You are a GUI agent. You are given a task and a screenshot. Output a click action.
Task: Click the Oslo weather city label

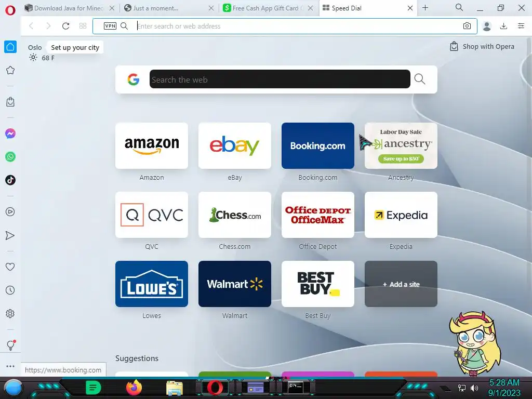click(35, 47)
